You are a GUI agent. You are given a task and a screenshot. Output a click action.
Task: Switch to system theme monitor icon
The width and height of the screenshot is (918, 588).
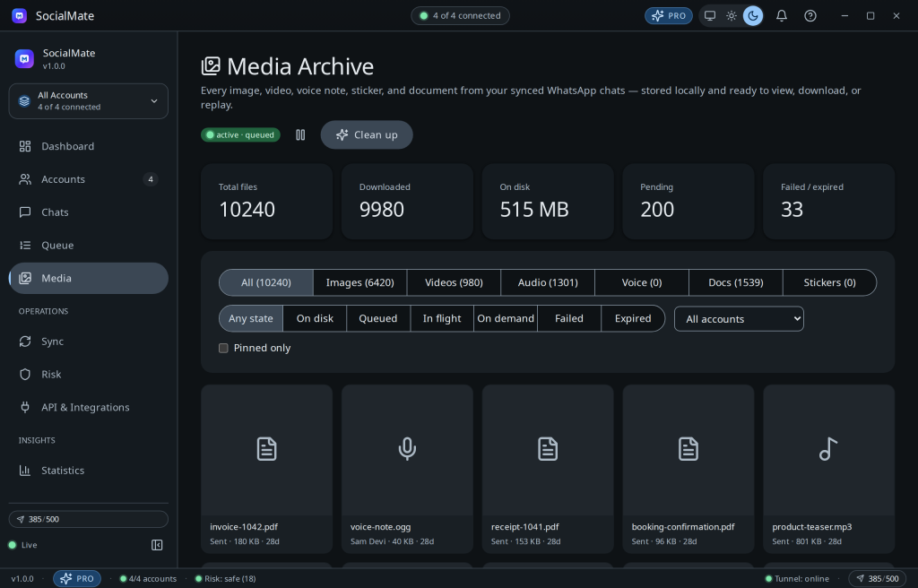(710, 16)
